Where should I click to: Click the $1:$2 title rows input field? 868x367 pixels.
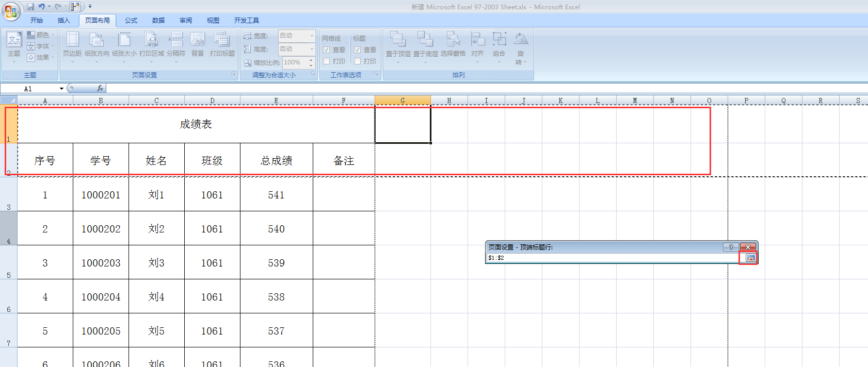click(x=612, y=258)
